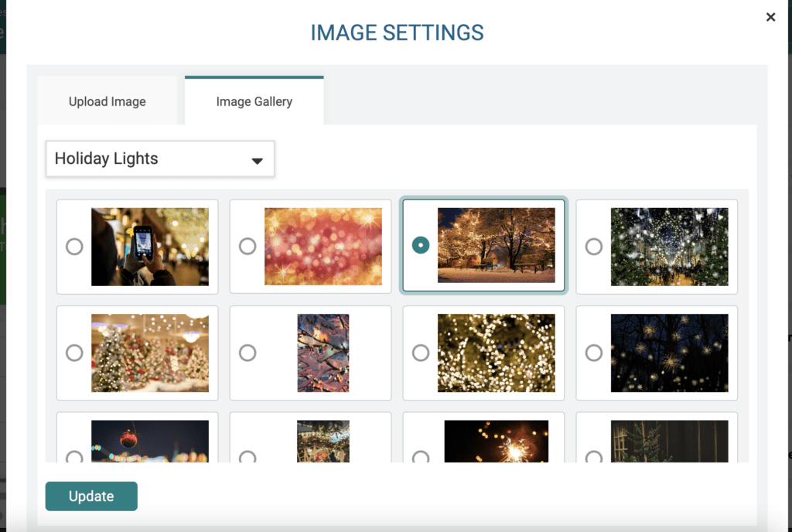This screenshot has width=792, height=532.
Task: Toggle radio for snowy lit trees image
Action: pyautogui.click(x=421, y=246)
